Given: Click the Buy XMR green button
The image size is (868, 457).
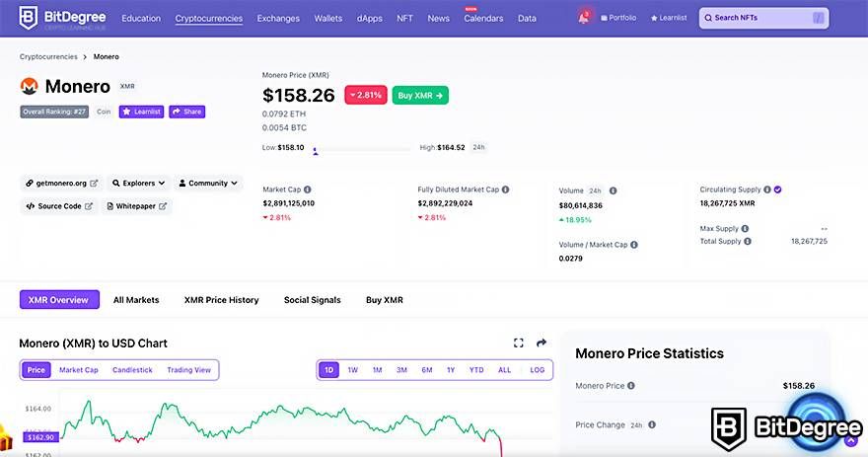Looking at the screenshot, I should tap(421, 96).
